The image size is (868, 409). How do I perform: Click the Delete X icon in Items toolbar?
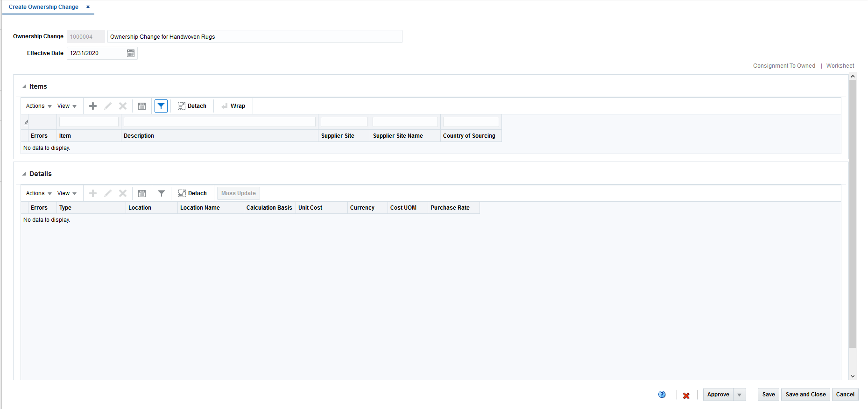(x=123, y=106)
